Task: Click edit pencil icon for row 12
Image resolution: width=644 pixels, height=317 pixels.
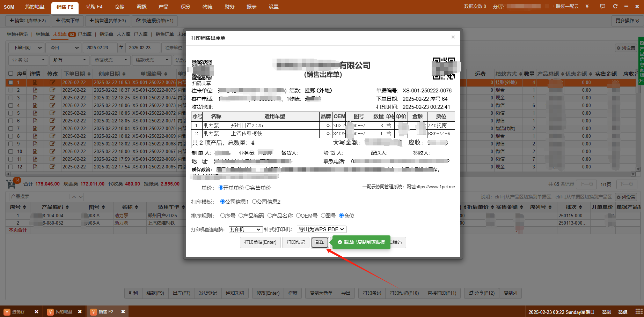Action: coord(52,167)
